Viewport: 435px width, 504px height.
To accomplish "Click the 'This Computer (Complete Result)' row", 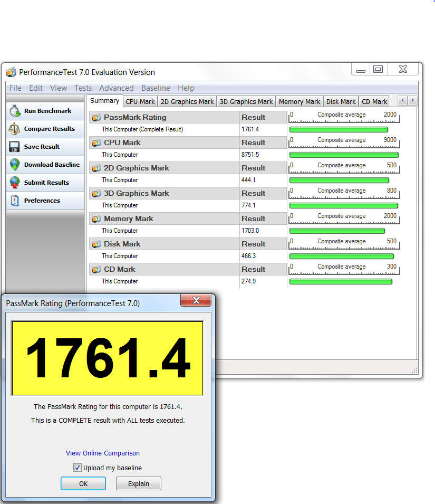I will point(188,129).
